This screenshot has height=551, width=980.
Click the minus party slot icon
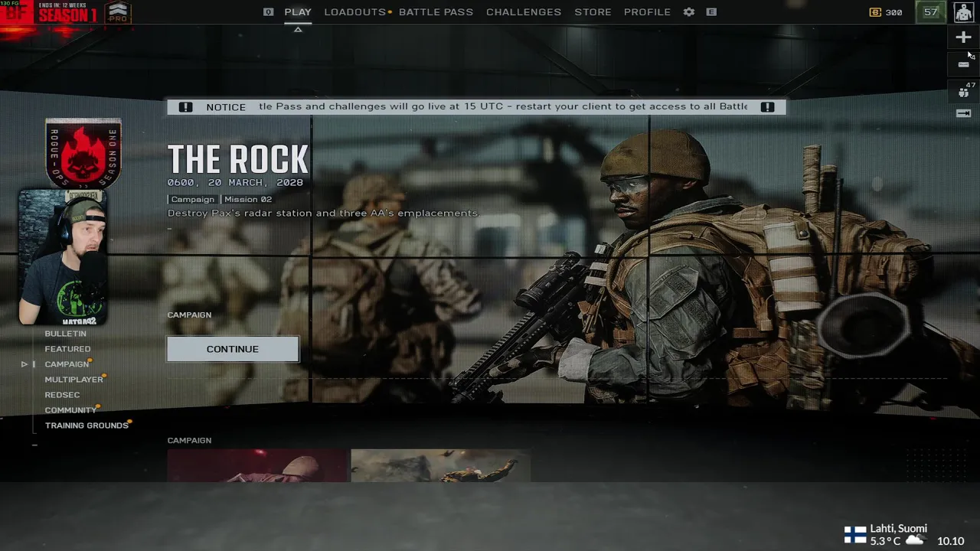(963, 64)
